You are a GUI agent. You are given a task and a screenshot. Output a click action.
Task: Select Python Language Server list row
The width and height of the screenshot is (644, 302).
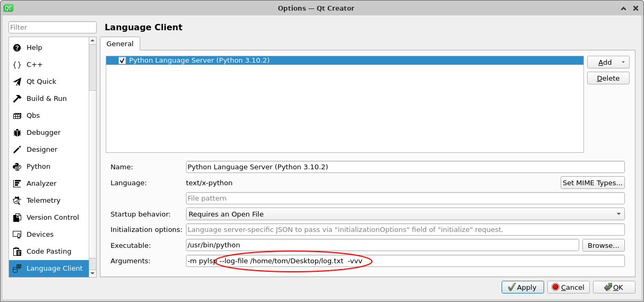click(345, 61)
